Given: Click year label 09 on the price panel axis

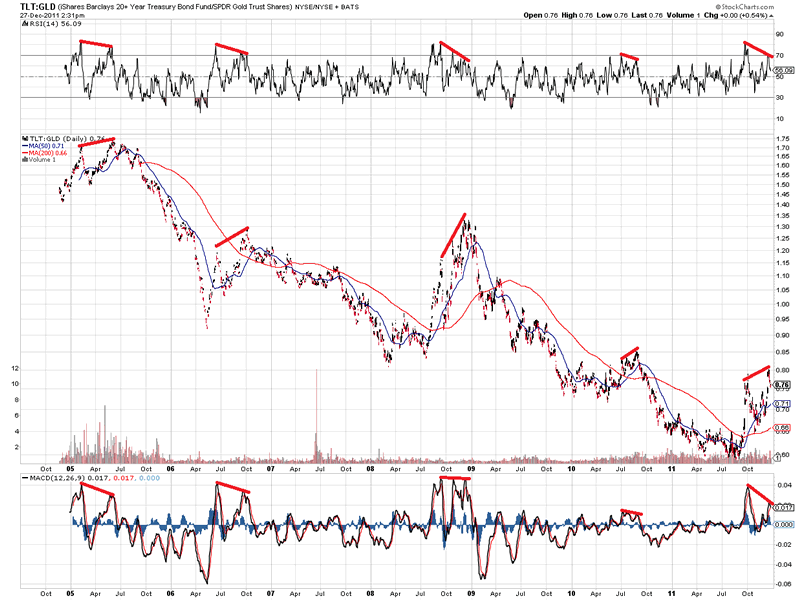Looking at the screenshot, I should click(x=471, y=468).
